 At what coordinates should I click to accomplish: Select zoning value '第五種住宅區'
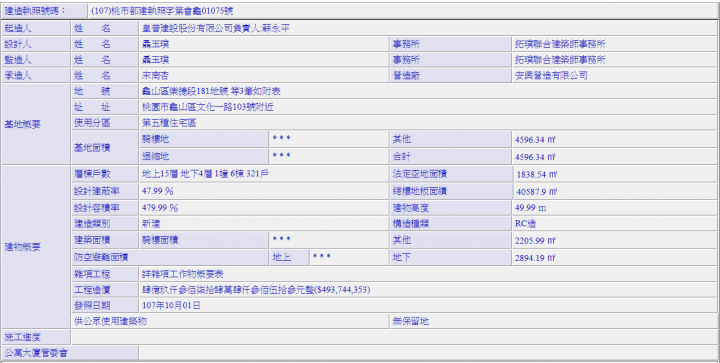[x=169, y=123]
